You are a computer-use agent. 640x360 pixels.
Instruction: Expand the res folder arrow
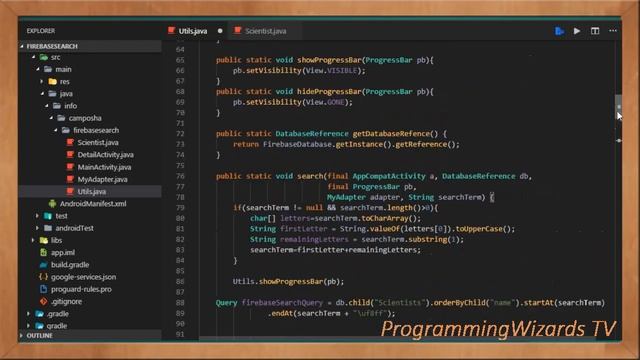click(42, 82)
